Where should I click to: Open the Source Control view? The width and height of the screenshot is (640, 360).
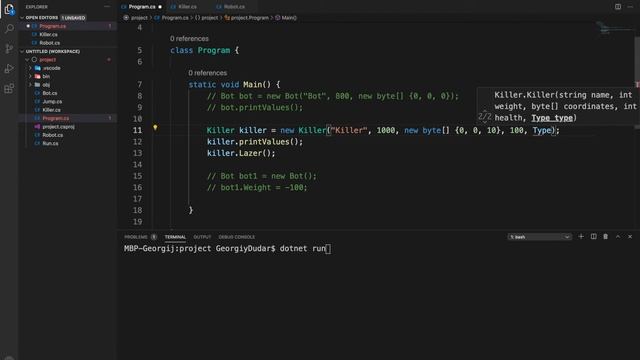click(9, 49)
